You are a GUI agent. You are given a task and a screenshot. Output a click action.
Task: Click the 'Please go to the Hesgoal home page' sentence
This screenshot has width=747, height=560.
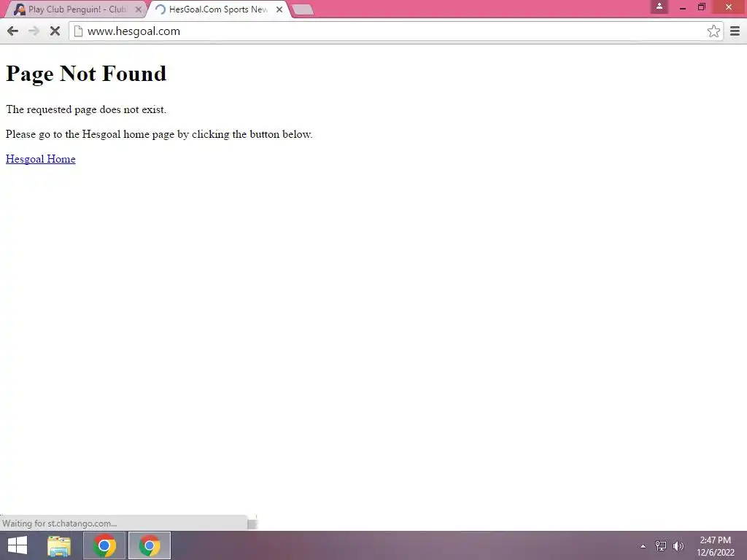(x=159, y=134)
